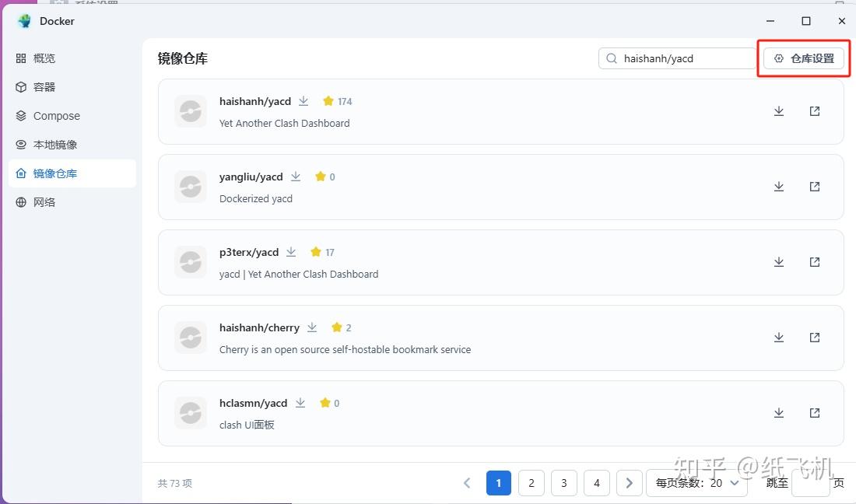Image resolution: width=856 pixels, height=504 pixels.
Task: Open the 每页条数 page size dropdown
Action: click(x=696, y=482)
